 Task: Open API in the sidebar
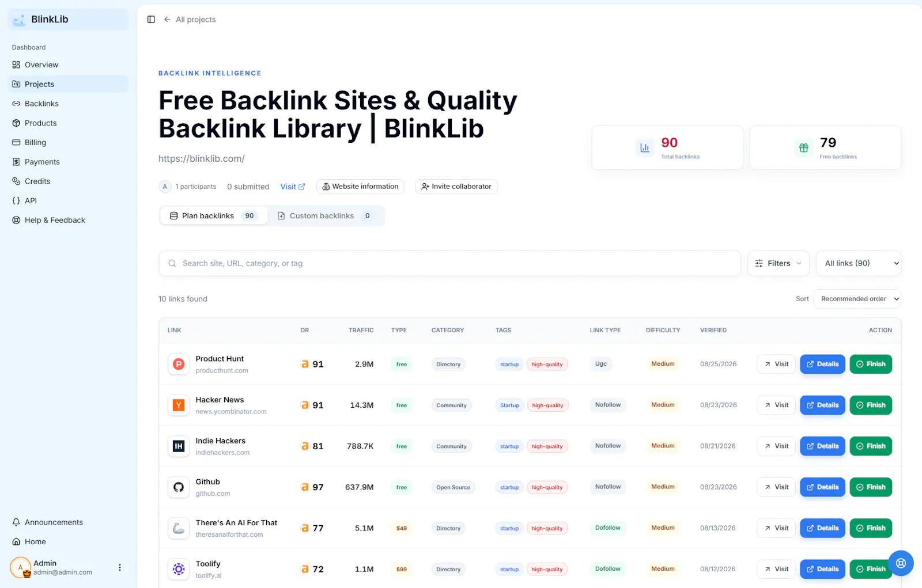click(68, 200)
